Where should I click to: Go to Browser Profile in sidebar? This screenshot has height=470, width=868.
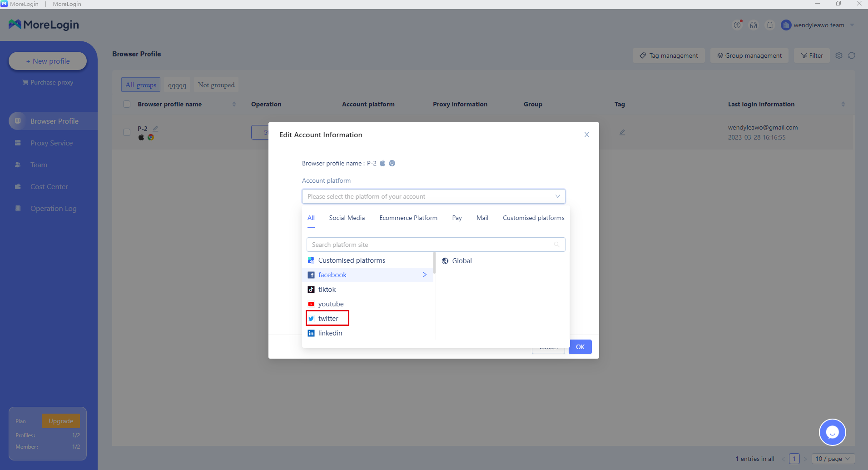coord(53,121)
